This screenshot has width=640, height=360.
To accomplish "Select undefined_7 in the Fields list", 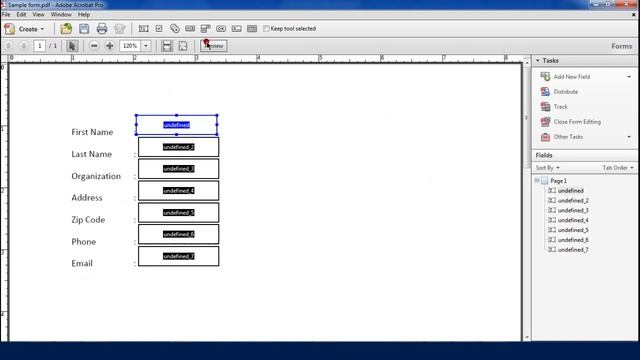I will (x=573, y=249).
